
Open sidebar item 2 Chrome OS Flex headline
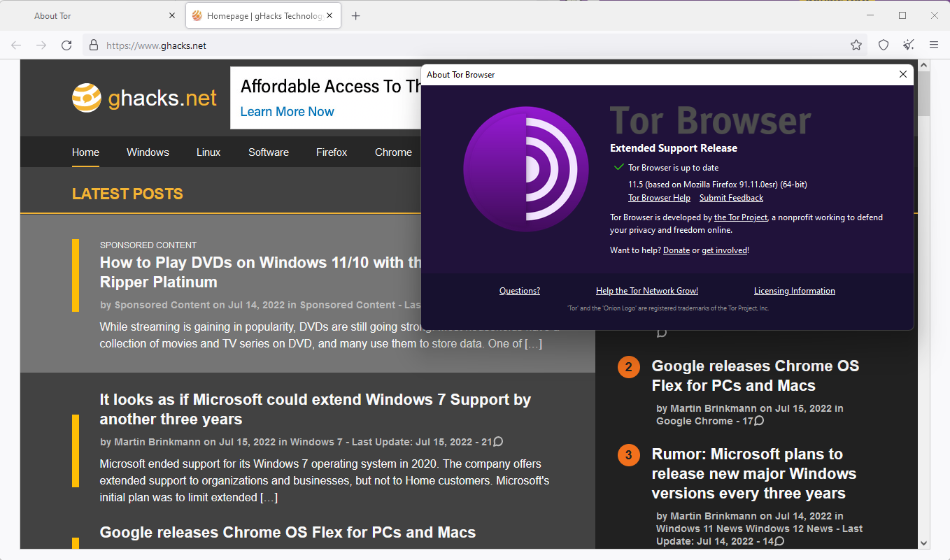(x=756, y=375)
